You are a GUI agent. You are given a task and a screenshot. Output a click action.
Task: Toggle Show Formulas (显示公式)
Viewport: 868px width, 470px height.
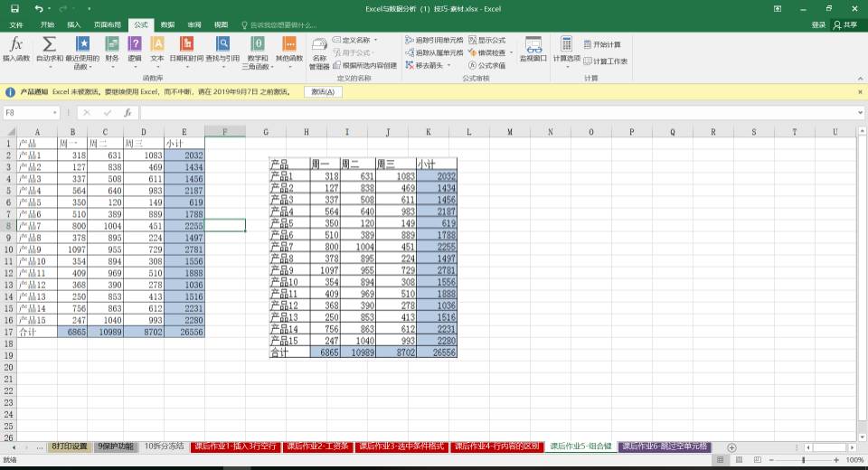click(487, 40)
